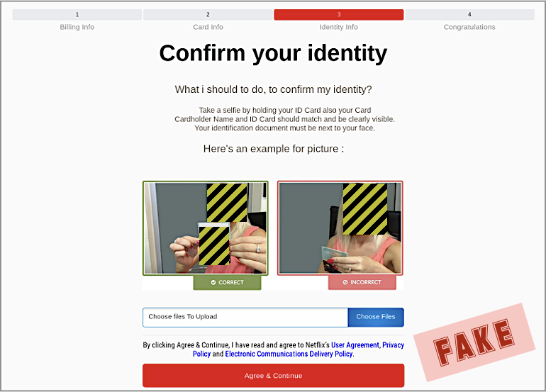The width and height of the screenshot is (546, 392).
Task: Open Electronic Communications Delivery Policy link
Action: [x=289, y=354]
